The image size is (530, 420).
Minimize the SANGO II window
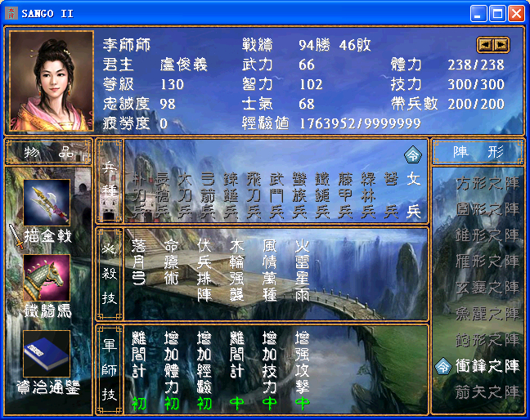coord(478,14)
